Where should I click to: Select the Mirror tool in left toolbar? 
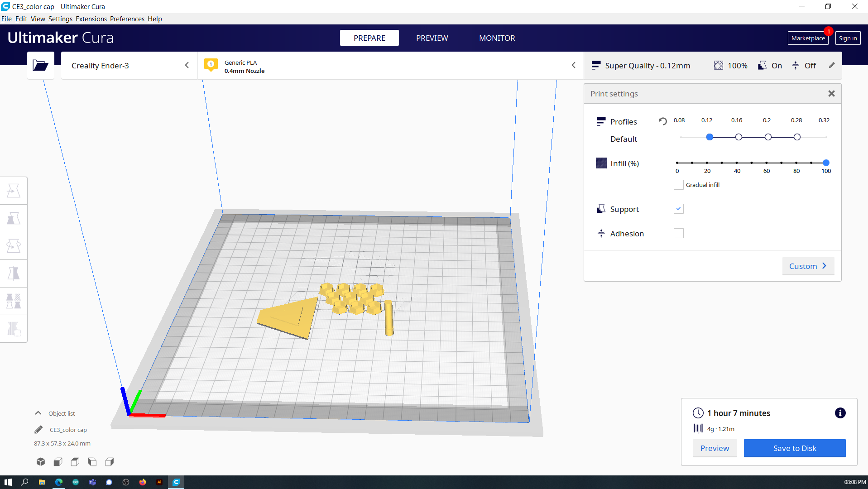(x=14, y=274)
